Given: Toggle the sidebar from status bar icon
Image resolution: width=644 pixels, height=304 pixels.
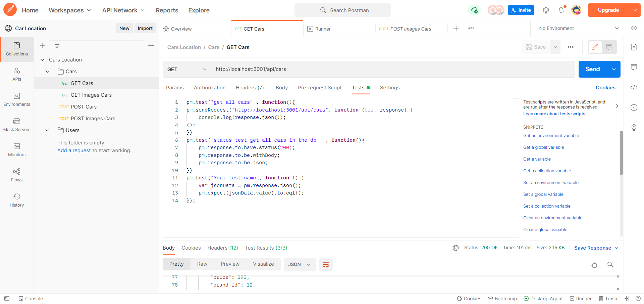Looking at the screenshot, I should [x=7, y=299].
